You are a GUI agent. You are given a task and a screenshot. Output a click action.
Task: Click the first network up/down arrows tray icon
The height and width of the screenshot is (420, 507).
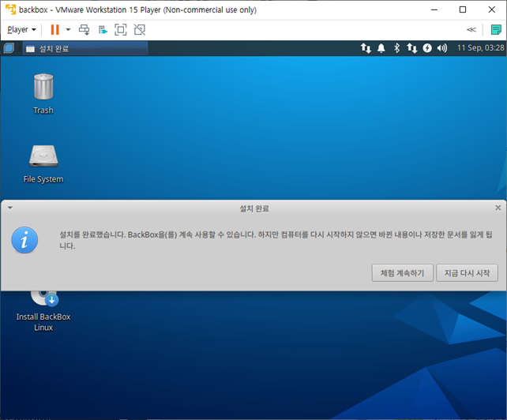[x=366, y=48]
